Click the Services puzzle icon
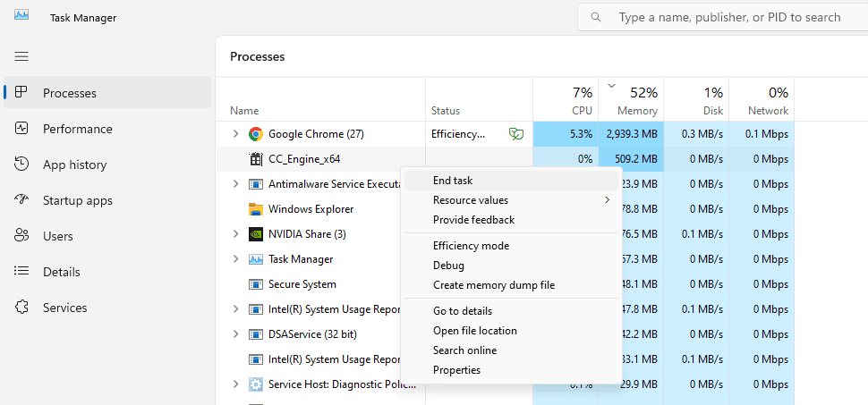 (21, 307)
